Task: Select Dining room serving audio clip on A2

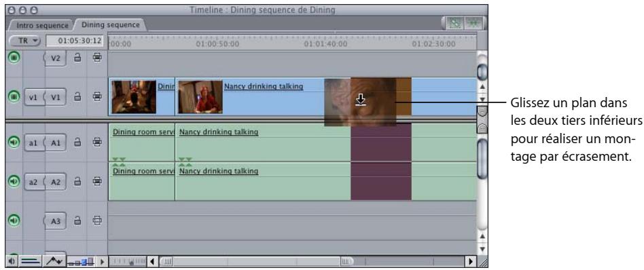Action: coord(142,181)
